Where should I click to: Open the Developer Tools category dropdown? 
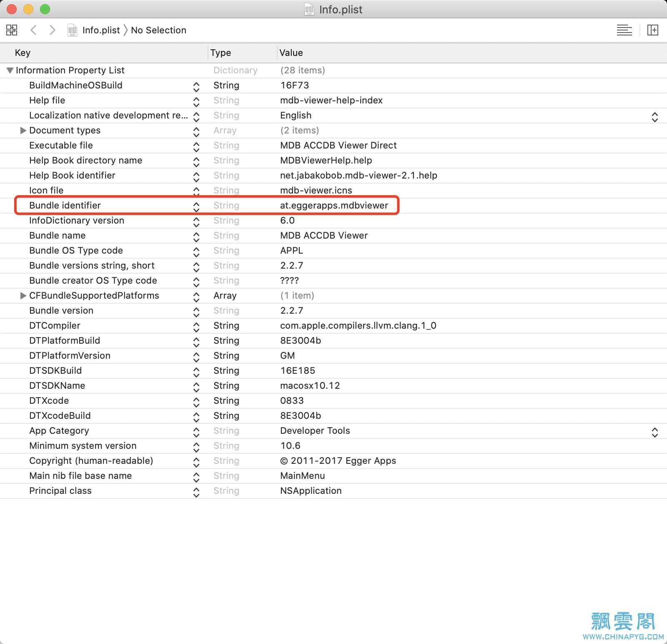[655, 432]
